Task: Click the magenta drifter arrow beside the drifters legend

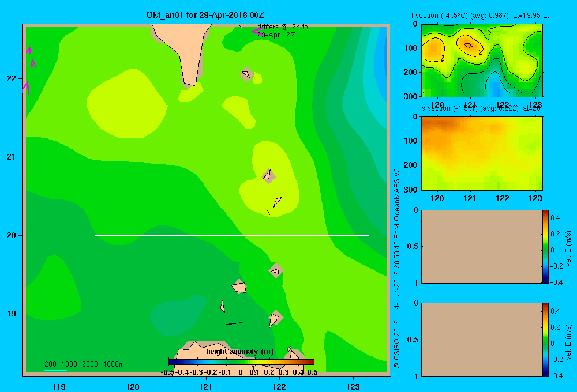Action: pyautogui.click(x=257, y=31)
